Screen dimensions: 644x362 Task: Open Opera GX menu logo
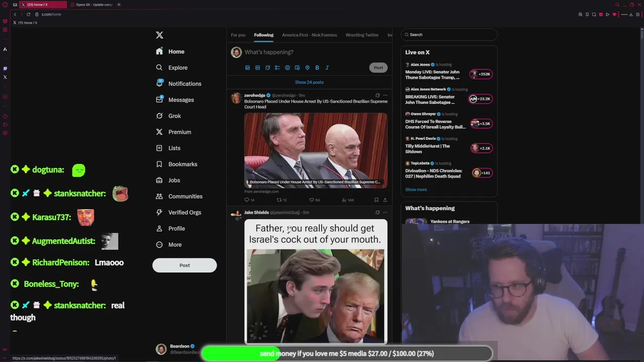[x=5, y=5]
